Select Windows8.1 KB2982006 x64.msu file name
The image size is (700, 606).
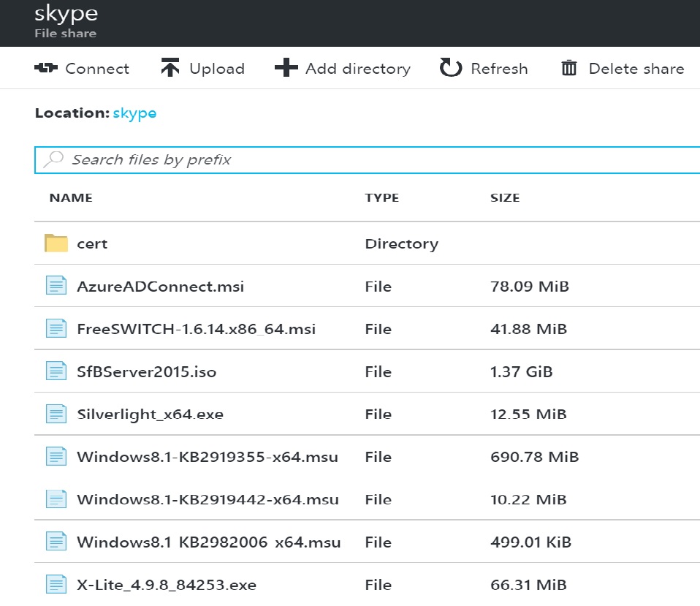click(x=209, y=542)
